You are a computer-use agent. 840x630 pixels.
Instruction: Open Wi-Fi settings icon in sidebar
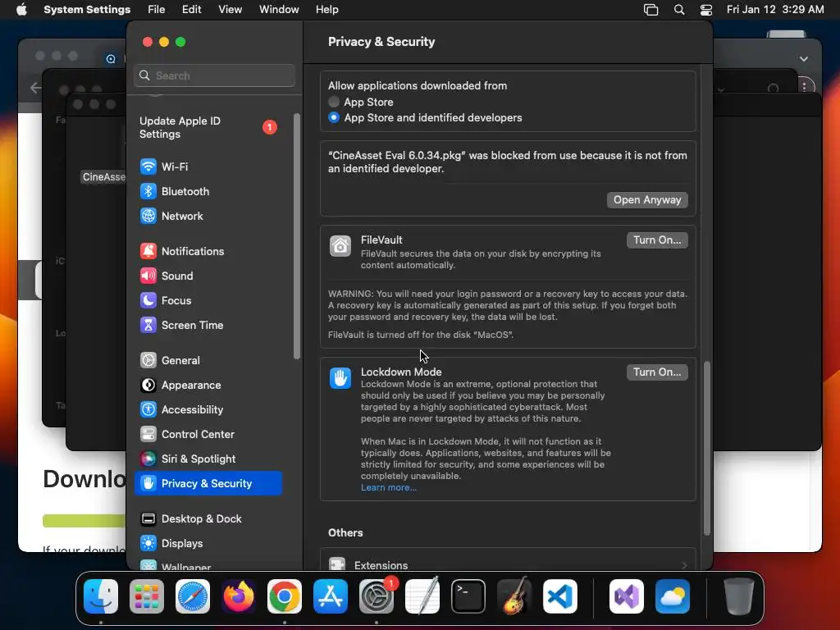(148, 167)
